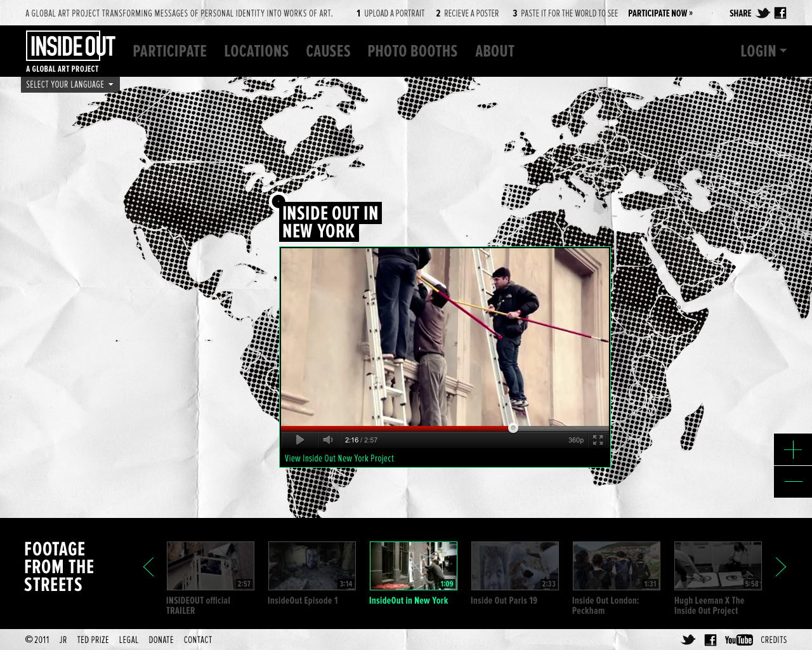The height and width of the screenshot is (650, 812).
Task: Select INSIDEOUT official TRAILER thumbnail
Action: (x=211, y=566)
